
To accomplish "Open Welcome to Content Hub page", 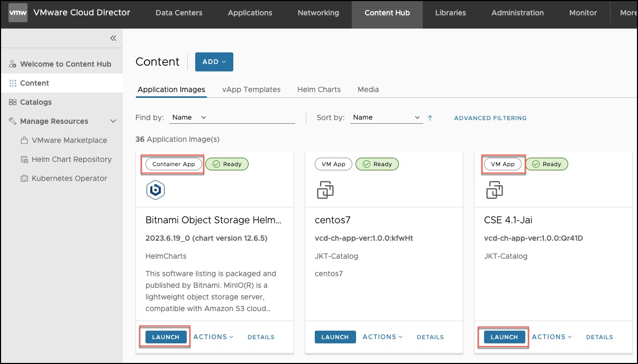I will 65,64.
